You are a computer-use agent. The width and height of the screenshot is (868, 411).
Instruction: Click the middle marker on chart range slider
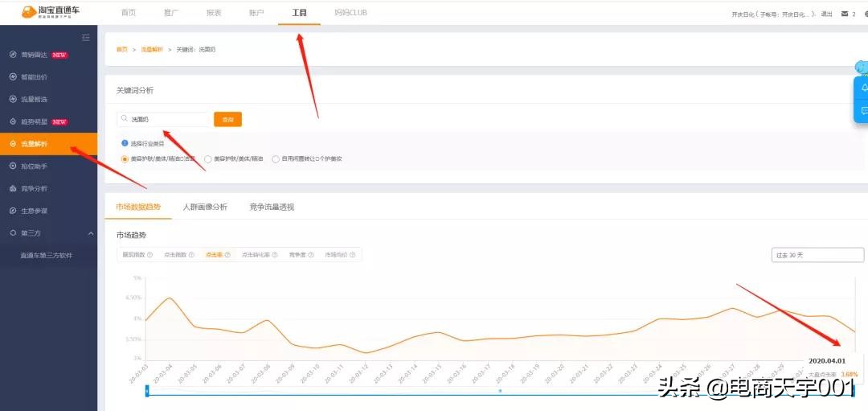(500, 391)
